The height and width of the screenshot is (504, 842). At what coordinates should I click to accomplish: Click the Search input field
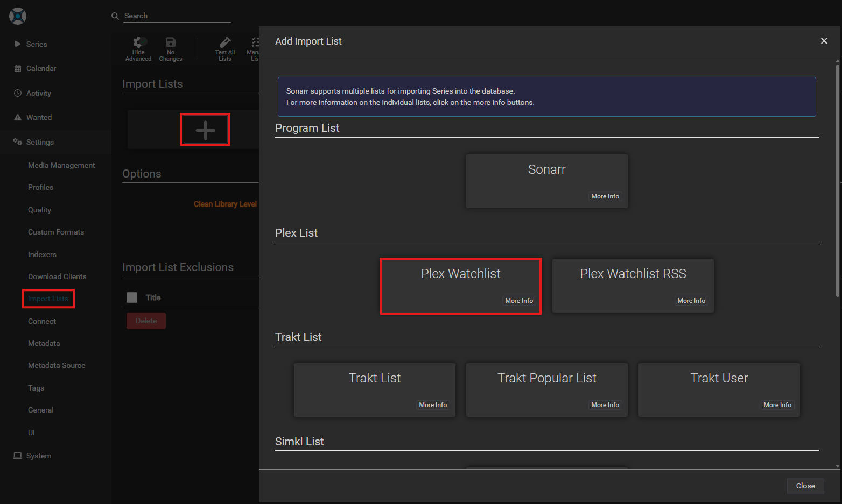(177, 16)
